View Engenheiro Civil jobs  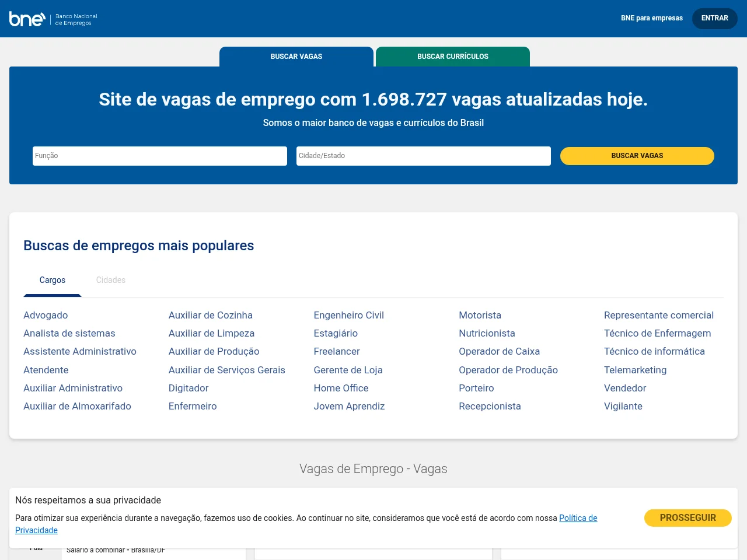349,315
